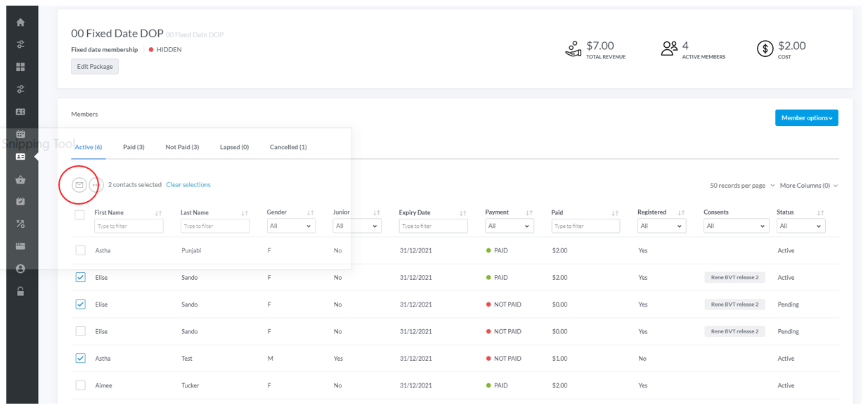868x410 pixels.
Task: Uncheck Elise Sando row marked PAID
Action: 80,277
